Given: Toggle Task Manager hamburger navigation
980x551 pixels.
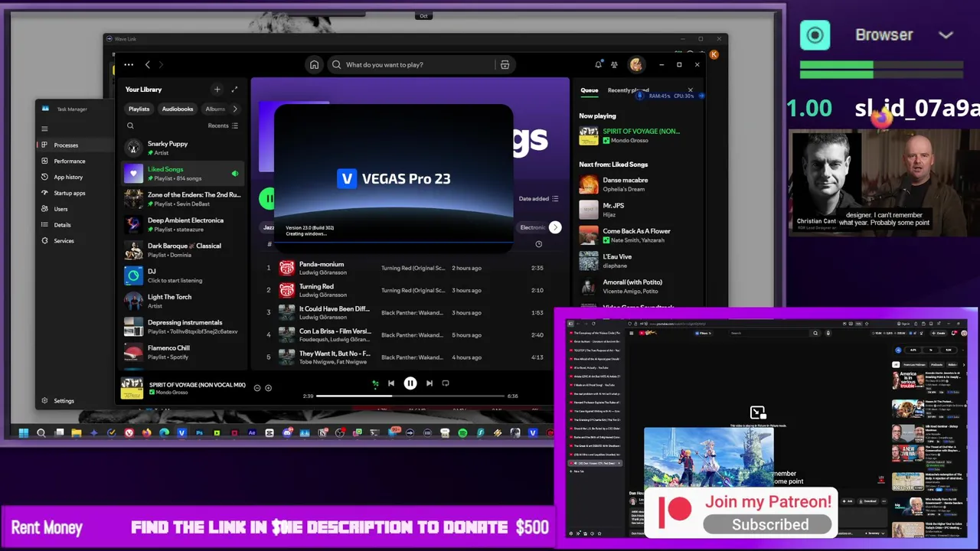Looking at the screenshot, I should (44, 129).
